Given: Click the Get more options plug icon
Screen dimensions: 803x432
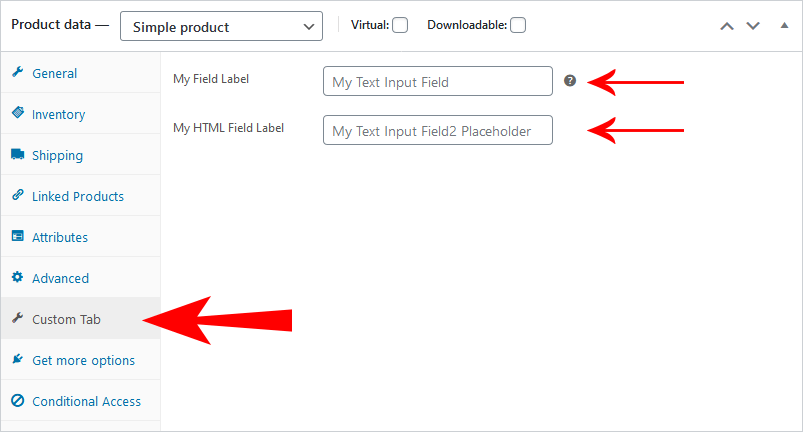Looking at the screenshot, I should (18, 359).
